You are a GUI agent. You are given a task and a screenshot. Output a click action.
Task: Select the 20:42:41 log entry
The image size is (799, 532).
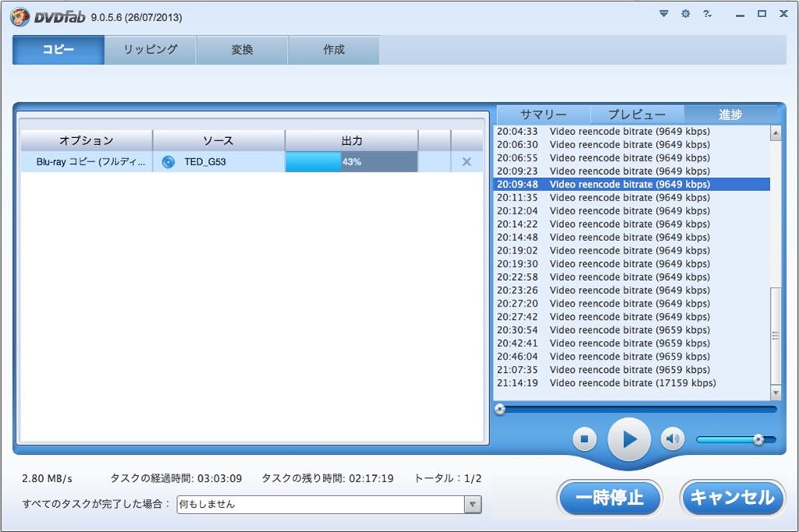[632, 343]
